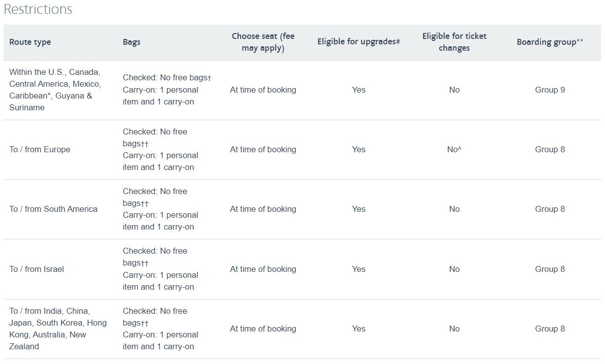Click the Boarding group column header
Screen dimensions: 605x364
550,42
